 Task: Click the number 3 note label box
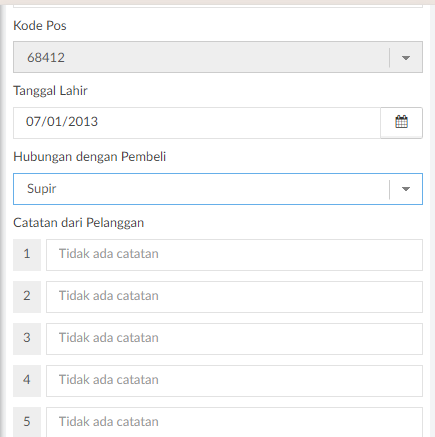[27, 339]
